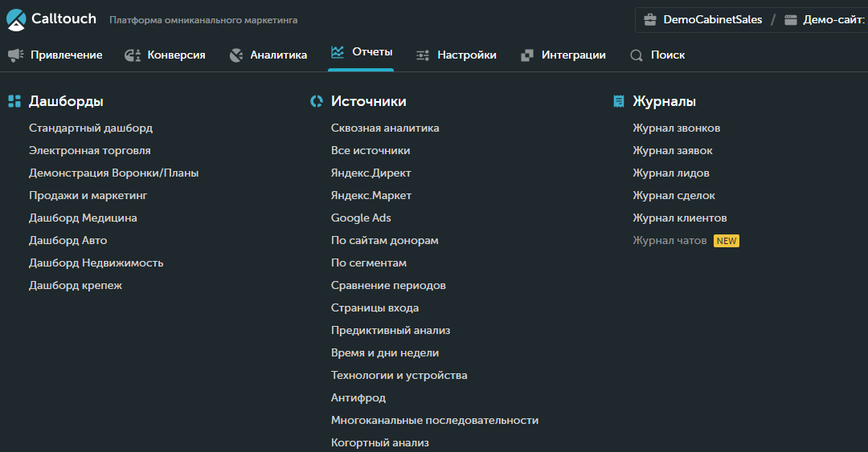Open Яндекс.Директ report
The width and height of the screenshot is (868, 452).
click(x=371, y=173)
